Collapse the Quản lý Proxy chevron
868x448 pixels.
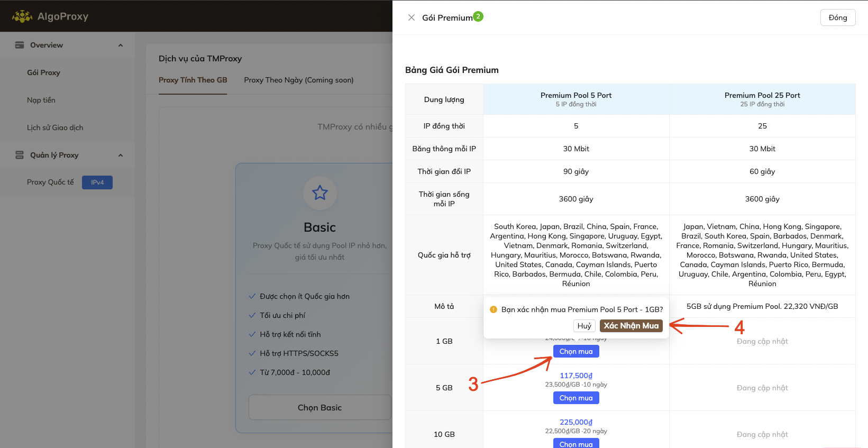121,156
